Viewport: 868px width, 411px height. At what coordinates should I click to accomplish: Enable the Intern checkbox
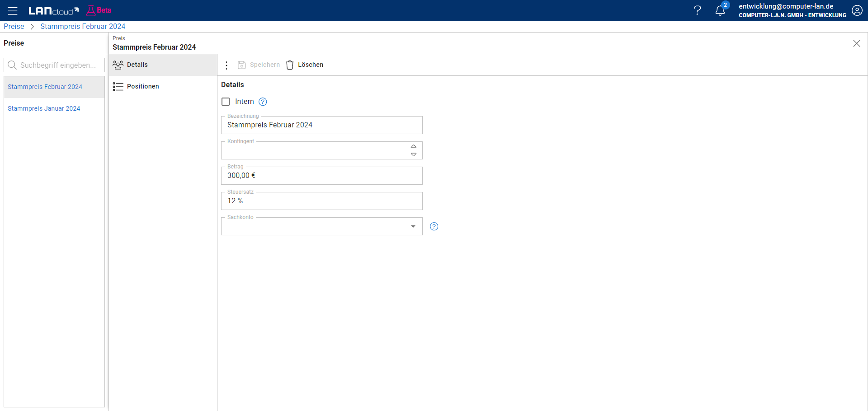coord(226,102)
